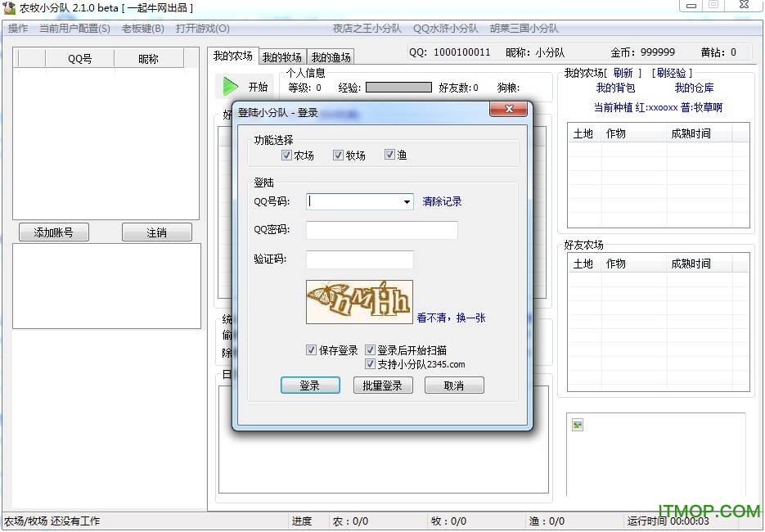Click the 验证码 input field

(x=360, y=259)
